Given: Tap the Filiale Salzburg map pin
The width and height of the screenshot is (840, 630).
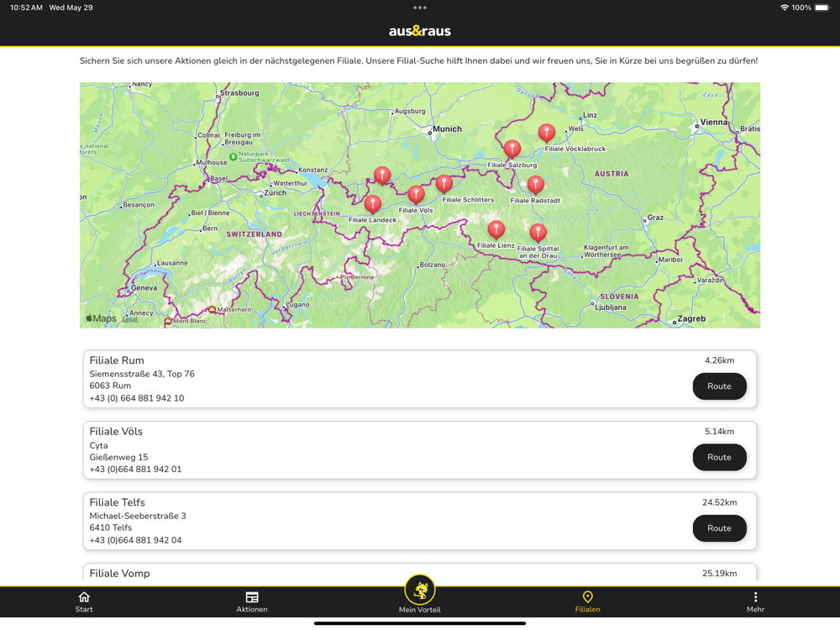Looking at the screenshot, I should coord(512,149).
